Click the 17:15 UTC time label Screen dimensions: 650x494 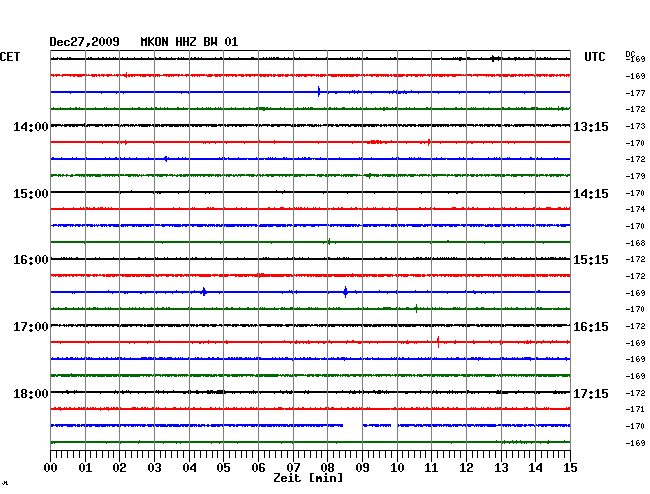[591, 393]
